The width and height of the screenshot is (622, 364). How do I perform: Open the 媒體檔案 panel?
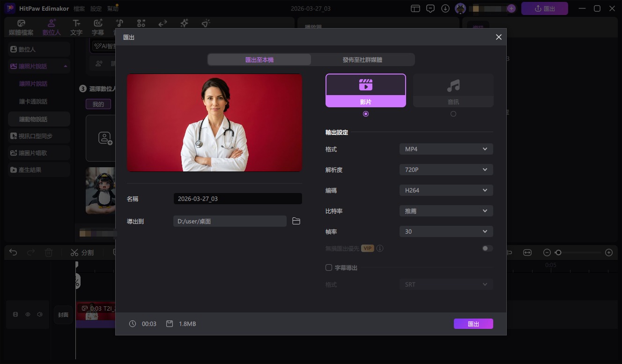click(21, 27)
